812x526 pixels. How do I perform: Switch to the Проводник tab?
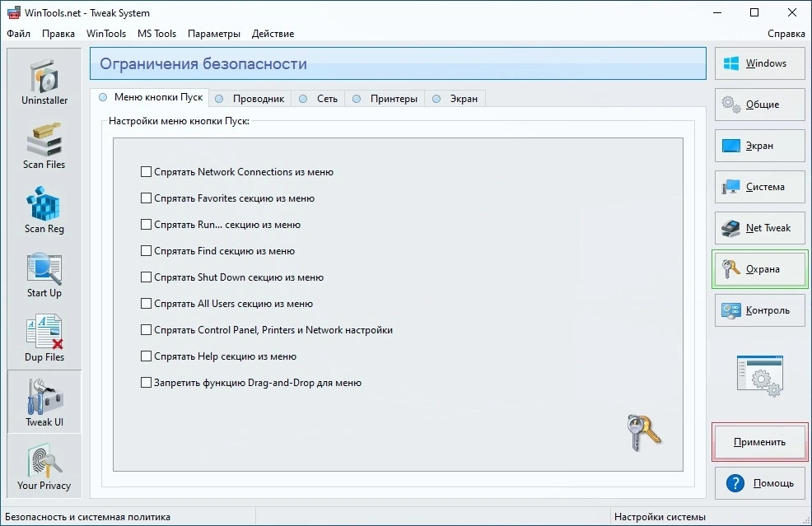point(250,98)
